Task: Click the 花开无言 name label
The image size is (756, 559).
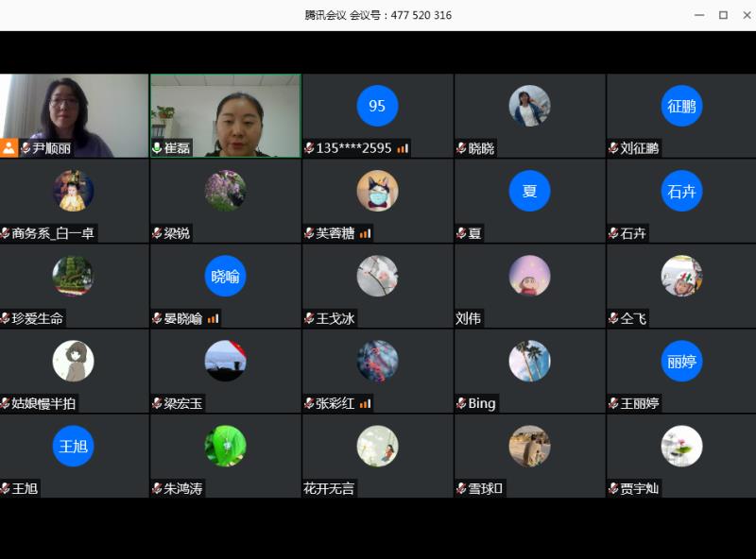Action: coord(329,488)
